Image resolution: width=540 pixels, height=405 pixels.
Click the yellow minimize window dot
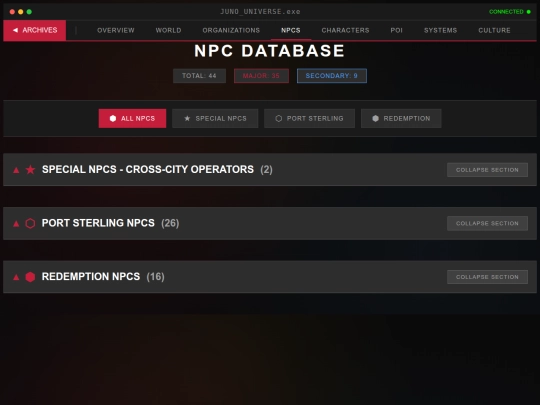pyautogui.click(x=21, y=12)
